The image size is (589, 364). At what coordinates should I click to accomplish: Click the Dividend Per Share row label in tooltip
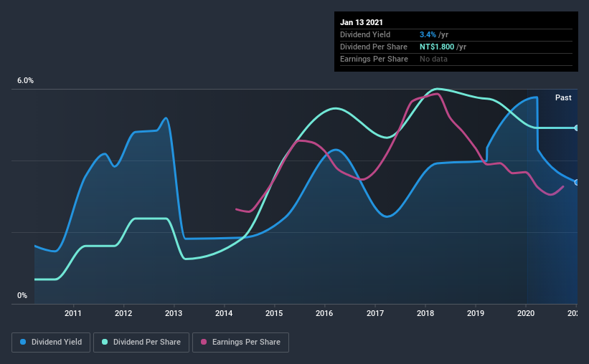tap(373, 47)
